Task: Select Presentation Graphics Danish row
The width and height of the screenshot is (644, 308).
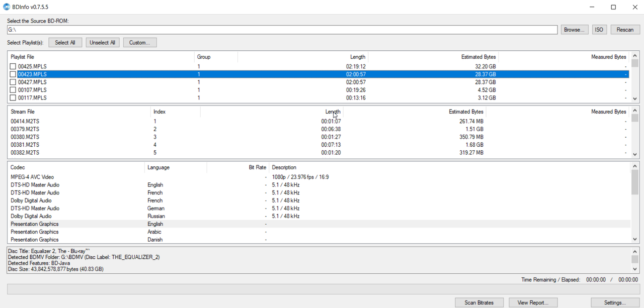Action: coord(319,240)
